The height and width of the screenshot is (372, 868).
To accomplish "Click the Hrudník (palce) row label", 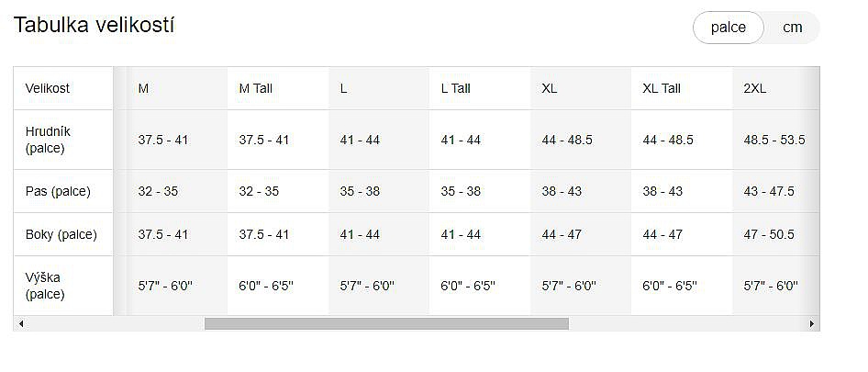I will tap(48, 140).
